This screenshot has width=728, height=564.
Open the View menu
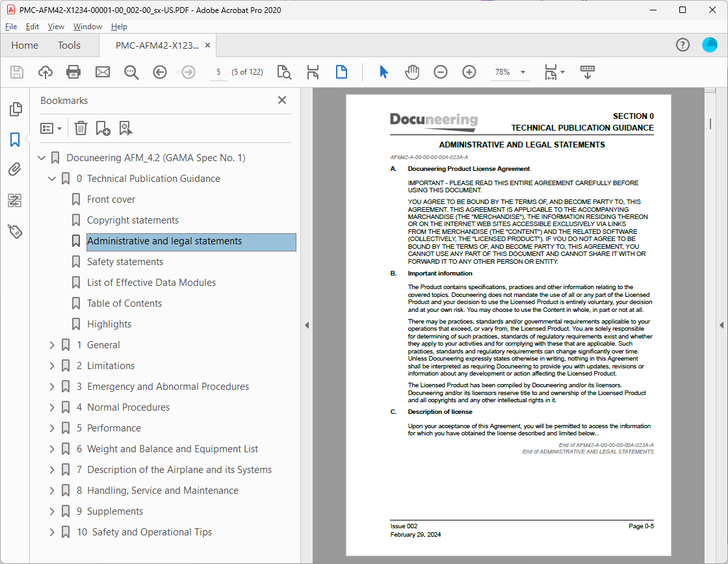[56, 27]
